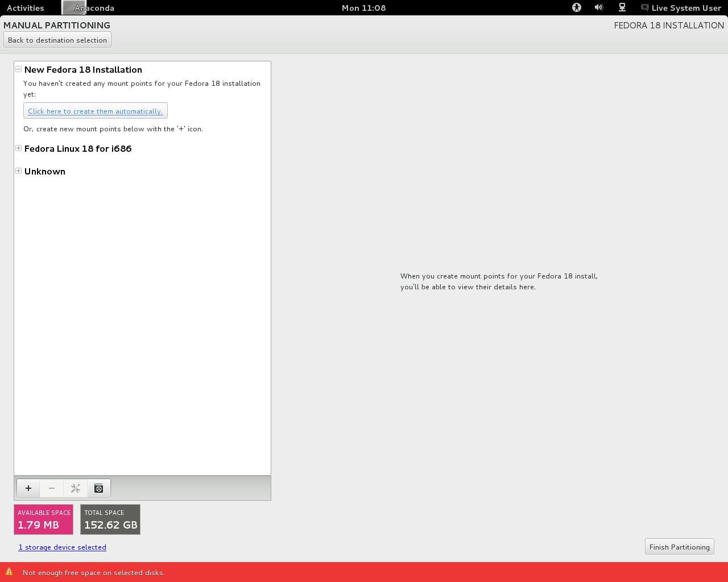Click the network connection icon in top bar
Viewport: 728px width, 582px height.
[622, 7]
